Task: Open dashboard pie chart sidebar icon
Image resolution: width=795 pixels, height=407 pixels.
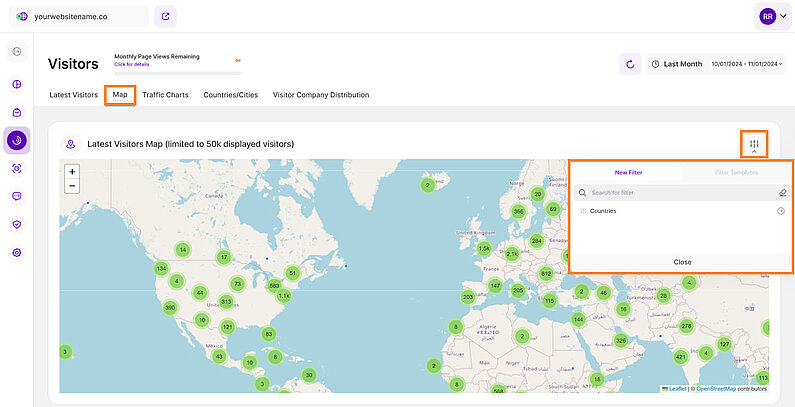Action: (x=17, y=85)
